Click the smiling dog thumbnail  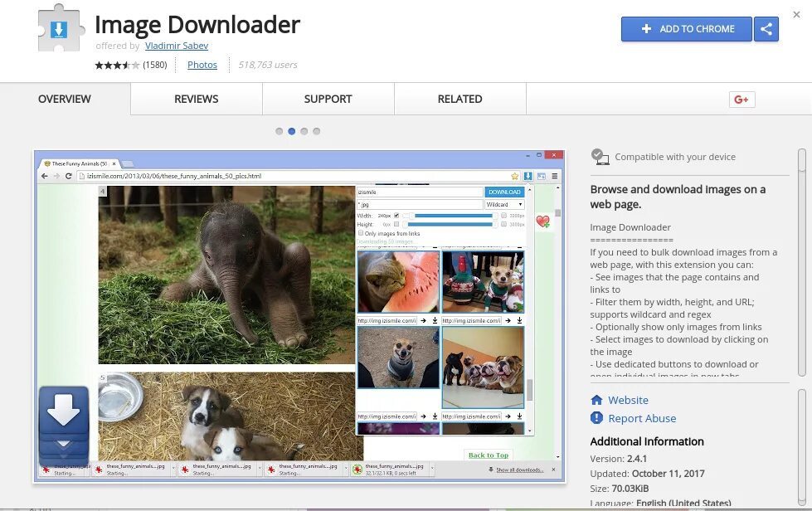click(x=398, y=358)
